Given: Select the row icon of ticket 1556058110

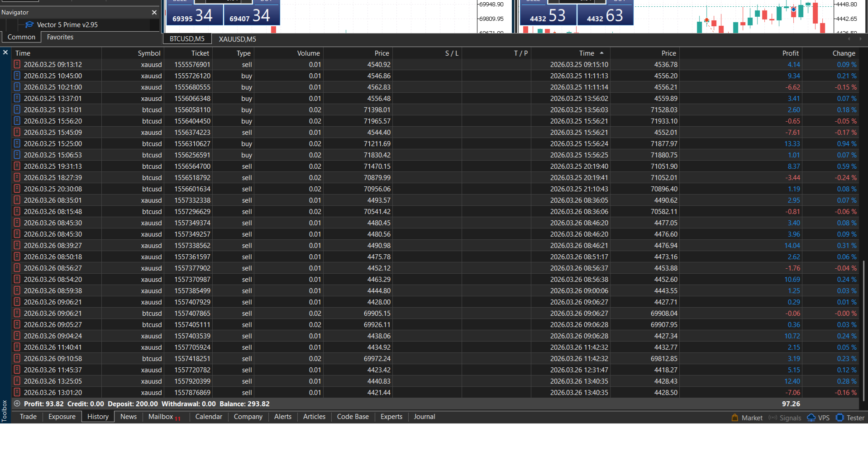Looking at the screenshot, I should point(17,109).
